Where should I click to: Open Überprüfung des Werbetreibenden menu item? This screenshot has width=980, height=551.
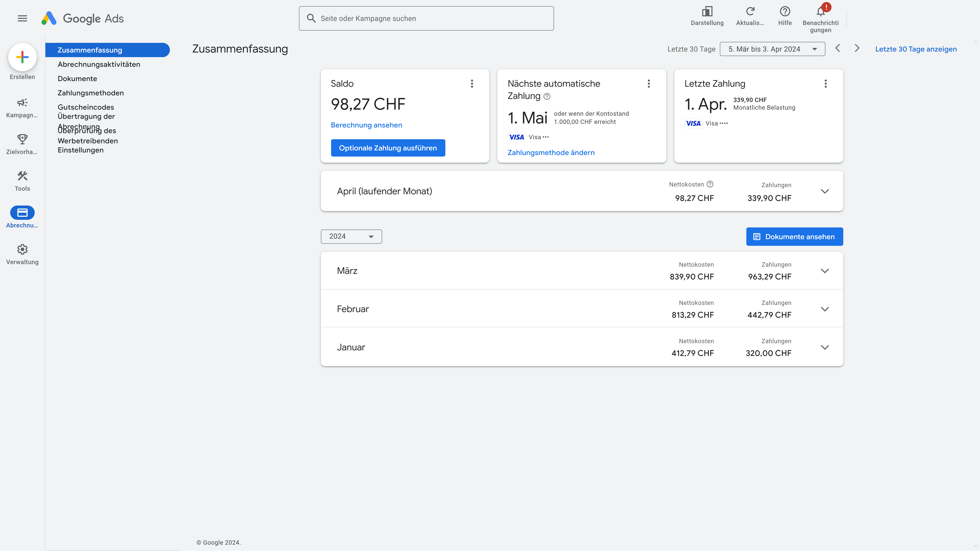(x=88, y=136)
